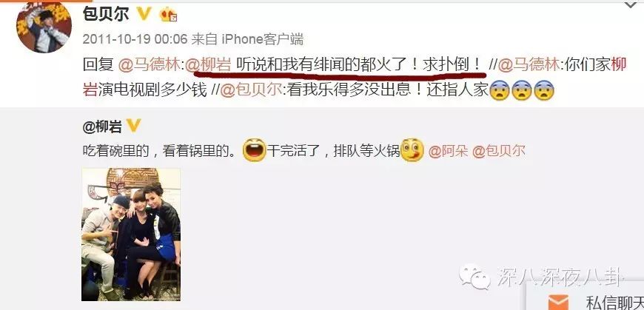Open the post timestamp 2011-10-19 00:06
Image resolution: width=644 pixels, height=310 pixels.
pos(135,39)
